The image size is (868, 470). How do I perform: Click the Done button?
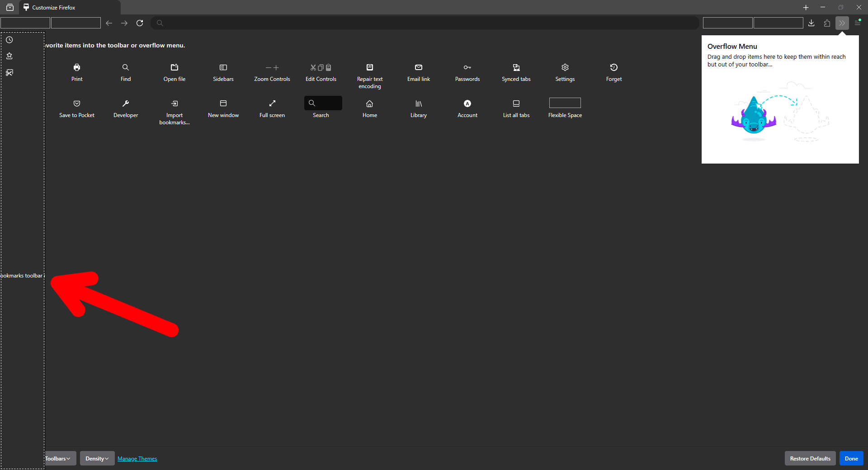coord(851,458)
